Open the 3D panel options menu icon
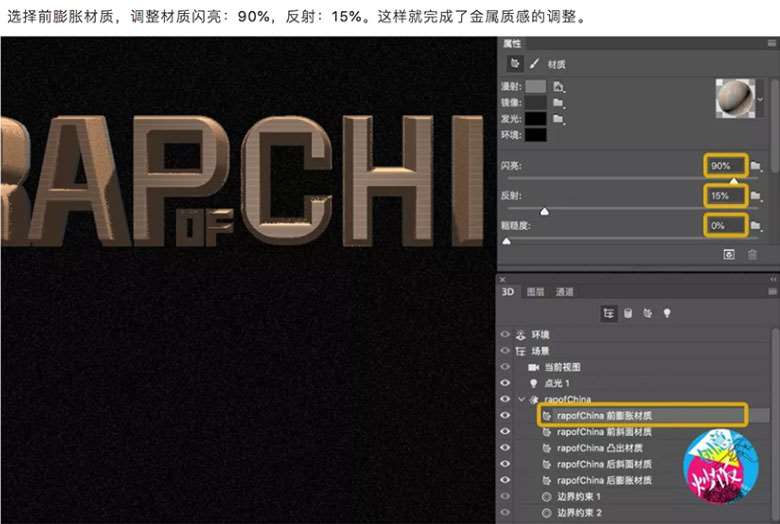The width and height of the screenshot is (780, 524). click(772, 292)
